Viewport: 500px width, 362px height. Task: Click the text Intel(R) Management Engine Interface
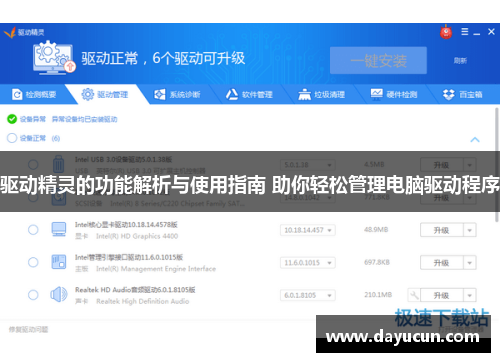click(156, 269)
